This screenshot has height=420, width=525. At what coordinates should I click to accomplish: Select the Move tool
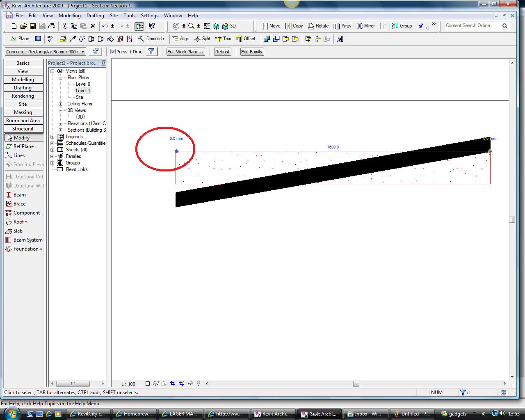point(271,26)
